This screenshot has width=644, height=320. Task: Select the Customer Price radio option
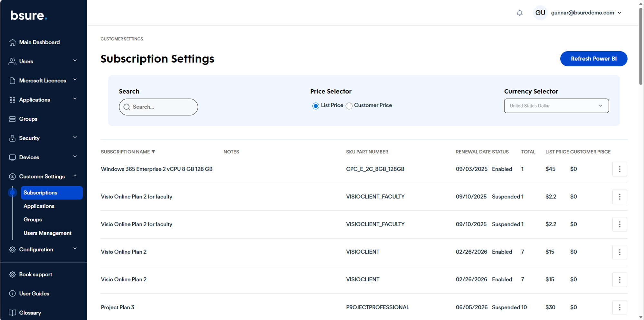349,106
